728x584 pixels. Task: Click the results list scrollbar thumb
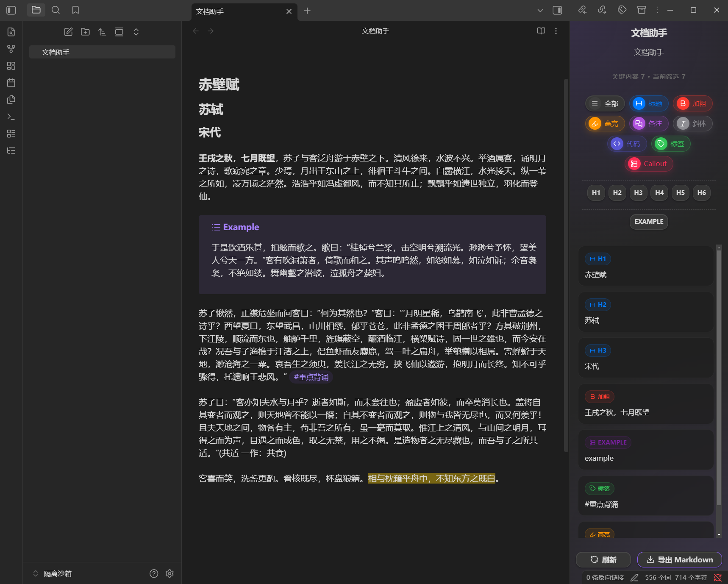tap(719, 377)
